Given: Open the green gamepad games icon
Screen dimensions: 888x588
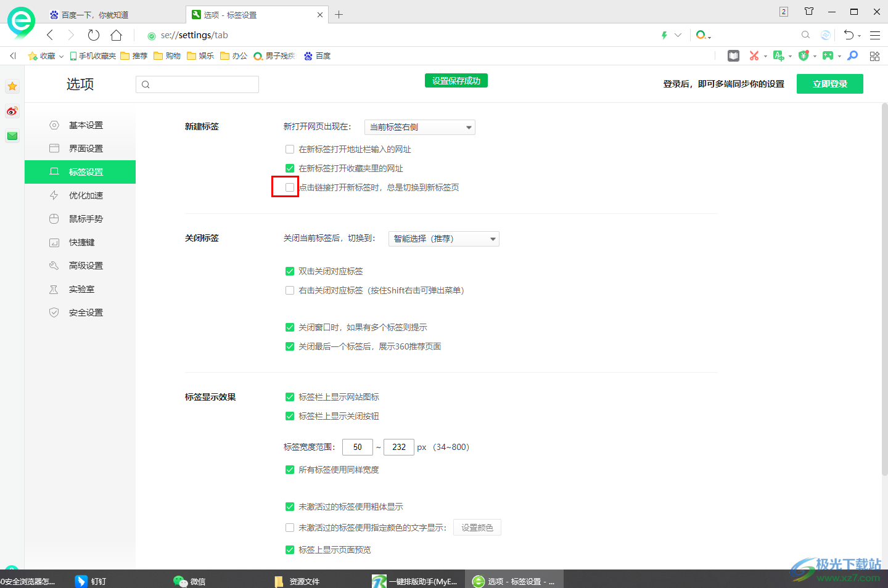Looking at the screenshot, I should pyautogui.click(x=828, y=55).
